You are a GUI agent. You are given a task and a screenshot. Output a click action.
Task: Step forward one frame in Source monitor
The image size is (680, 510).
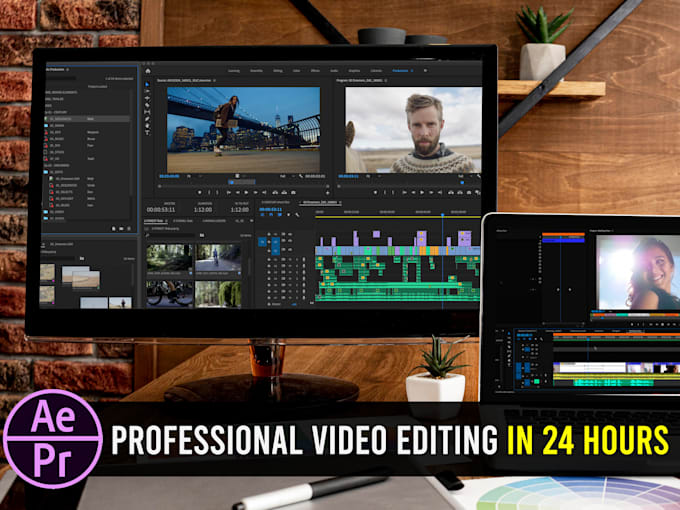pyautogui.click(x=256, y=192)
